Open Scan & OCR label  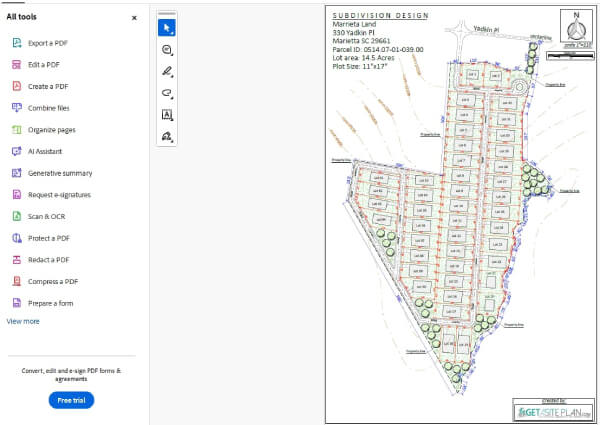46,217
